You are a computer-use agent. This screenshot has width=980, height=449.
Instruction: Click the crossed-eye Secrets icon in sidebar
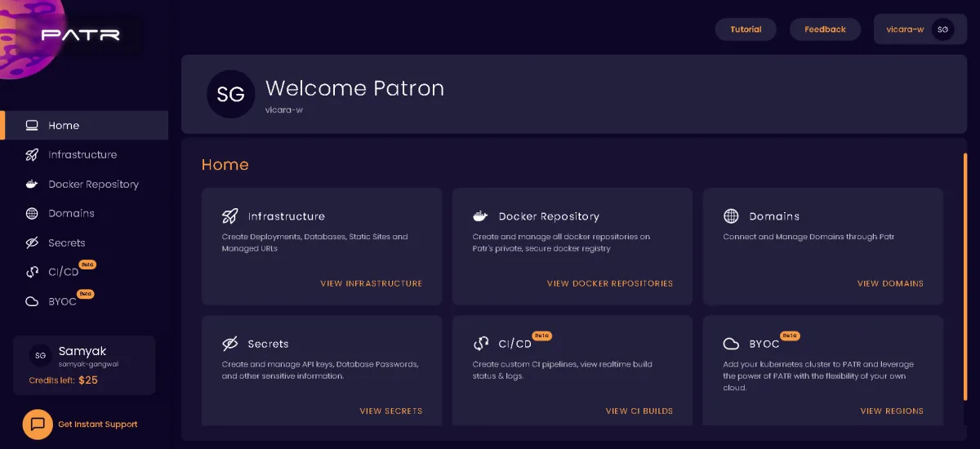pyautogui.click(x=32, y=243)
